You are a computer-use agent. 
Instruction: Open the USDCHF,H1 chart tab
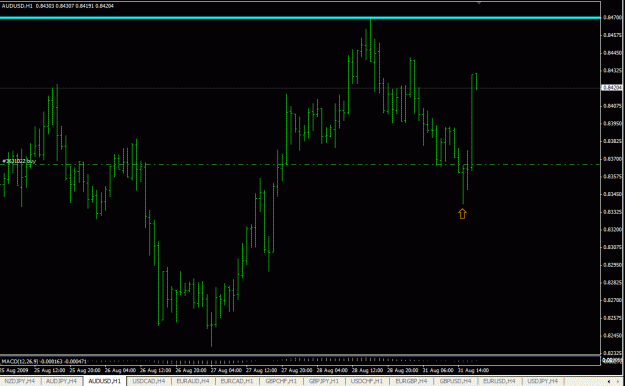(x=367, y=381)
